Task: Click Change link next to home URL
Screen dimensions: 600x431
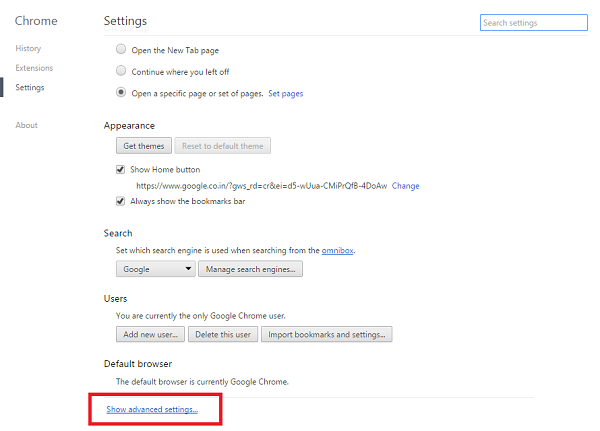Action: 406,186
